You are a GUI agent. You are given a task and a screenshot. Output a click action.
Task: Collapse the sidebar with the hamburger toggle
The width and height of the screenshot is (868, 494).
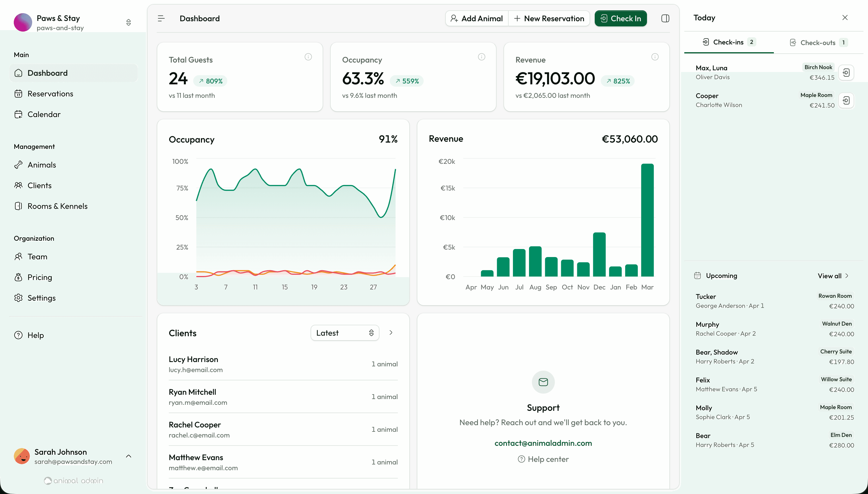(161, 18)
